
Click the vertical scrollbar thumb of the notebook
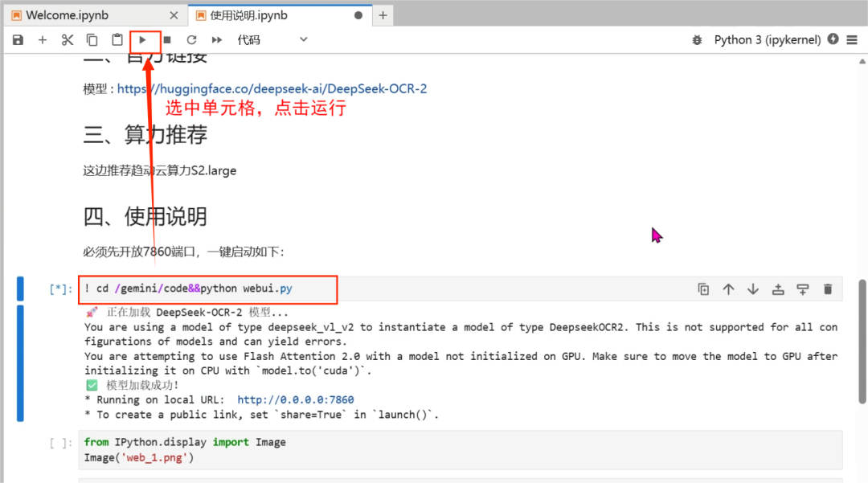coord(862,342)
